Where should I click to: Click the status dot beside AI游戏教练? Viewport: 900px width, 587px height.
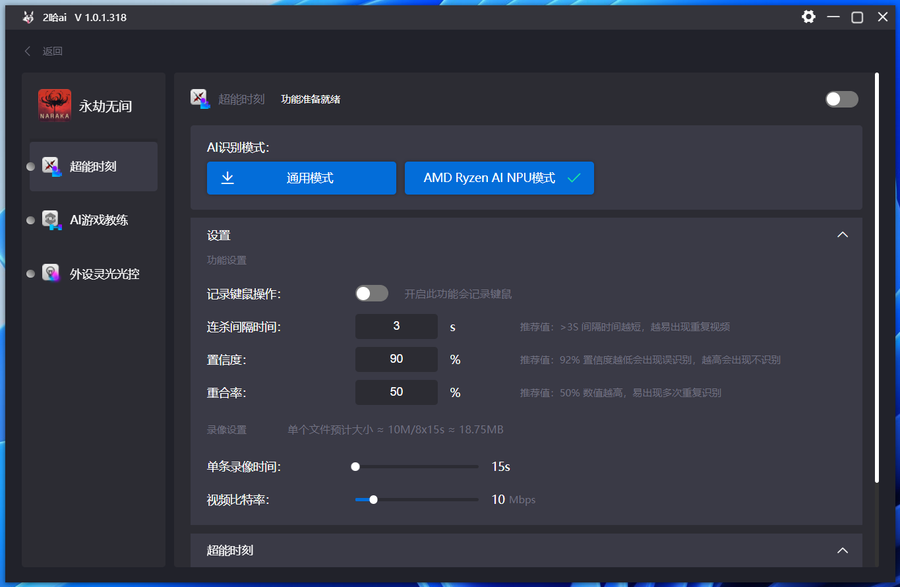[x=30, y=220]
